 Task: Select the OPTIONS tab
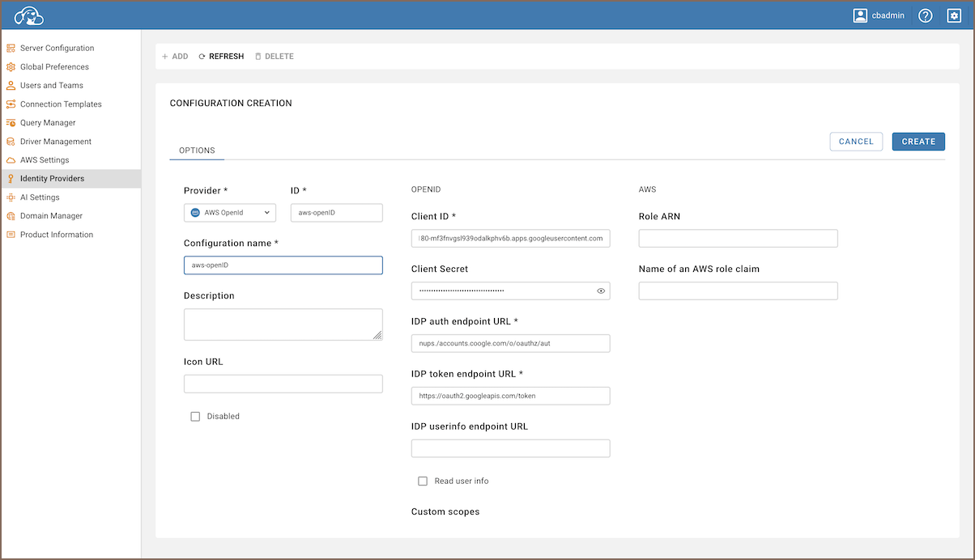click(x=197, y=151)
